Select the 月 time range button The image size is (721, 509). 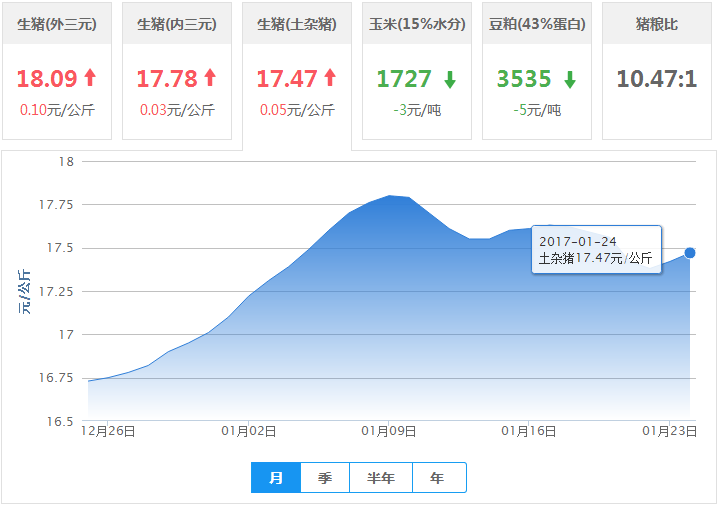276,478
